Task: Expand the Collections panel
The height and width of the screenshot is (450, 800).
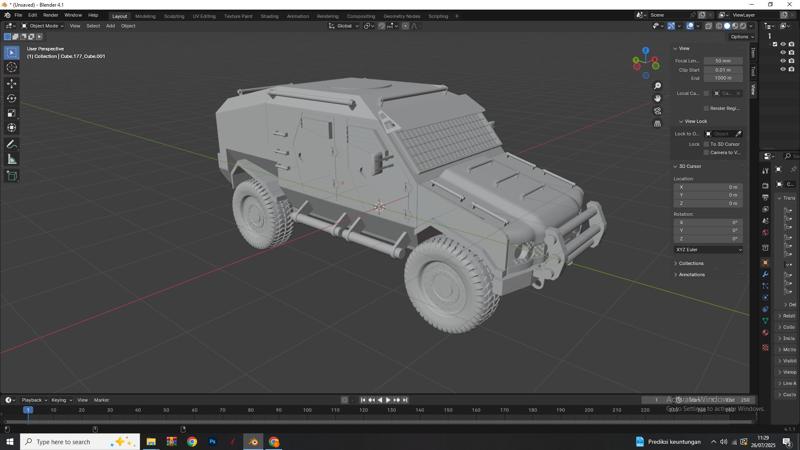Action: [x=691, y=263]
